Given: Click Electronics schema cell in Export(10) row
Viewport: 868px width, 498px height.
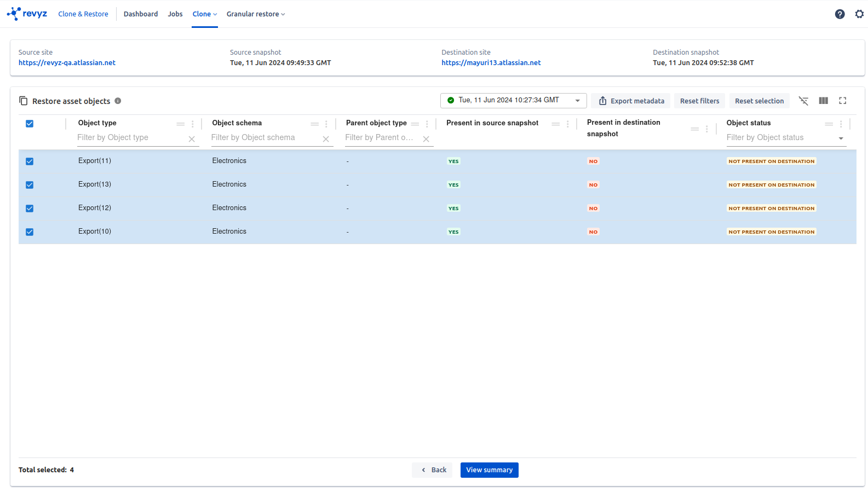Looking at the screenshot, I should 229,231.
